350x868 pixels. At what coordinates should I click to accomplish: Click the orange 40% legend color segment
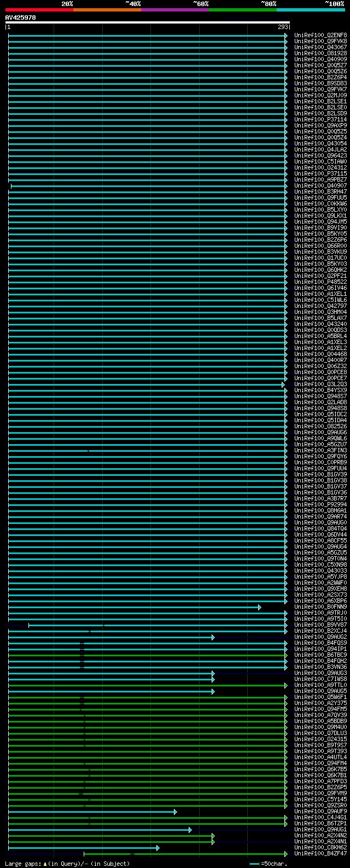click(107, 10)
